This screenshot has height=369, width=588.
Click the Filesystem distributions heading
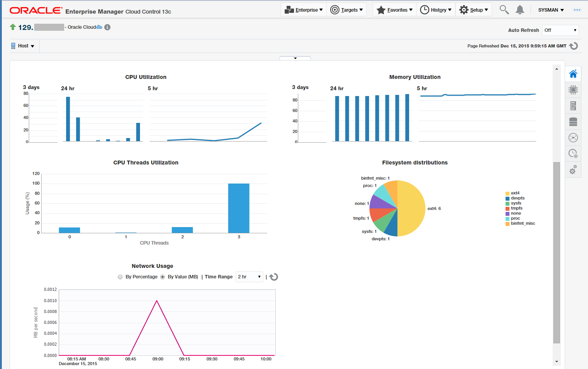click(415, 163)
